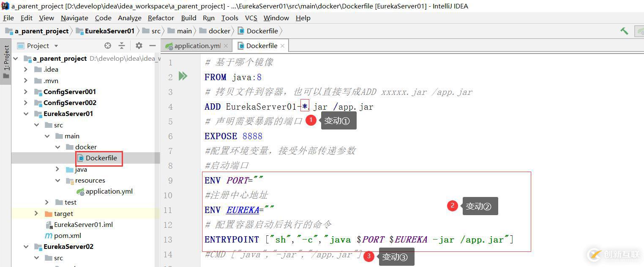Expand the java folder
644x267 pixels.
point(58,169)
